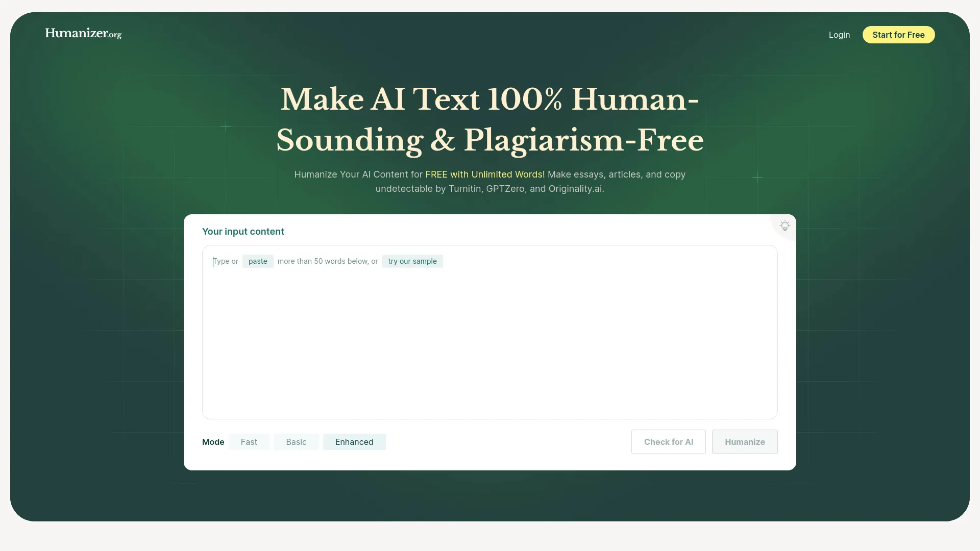Screen dimensions: 980x551
Task: Click the Check for AI button
Action: tap(668, 442)
